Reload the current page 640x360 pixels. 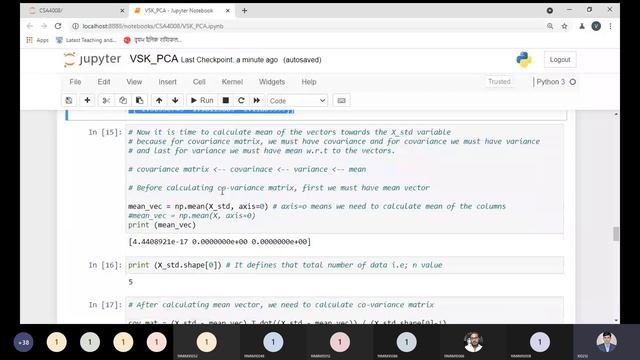[58, 26]
